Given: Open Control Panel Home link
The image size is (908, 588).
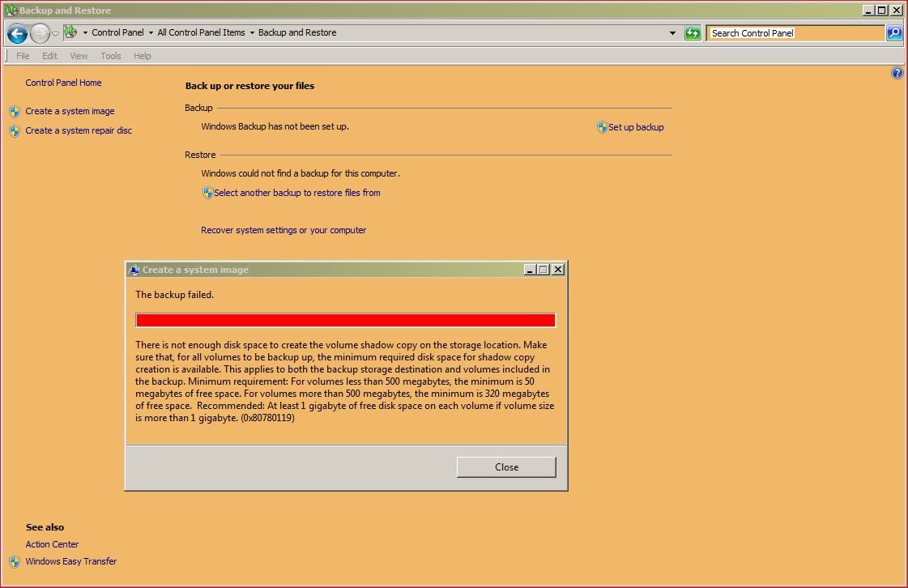Looking at the screenshot, I should pyautogui.click(x=63, y=83).
